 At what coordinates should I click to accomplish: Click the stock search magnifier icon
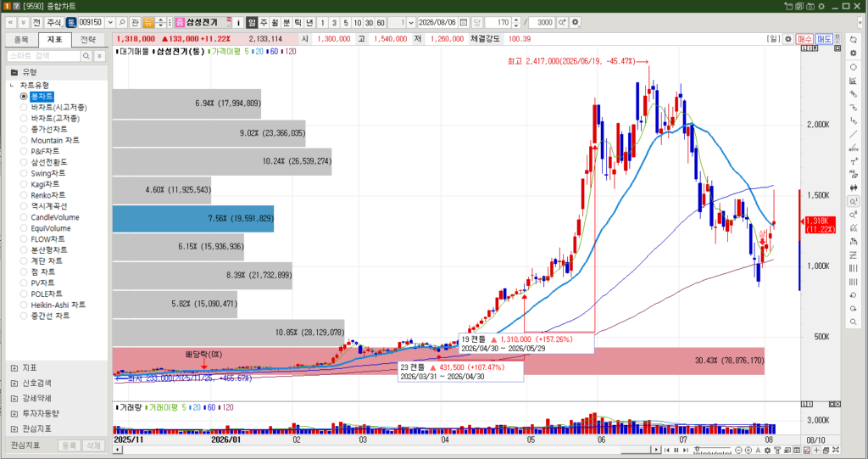[122, 23]
